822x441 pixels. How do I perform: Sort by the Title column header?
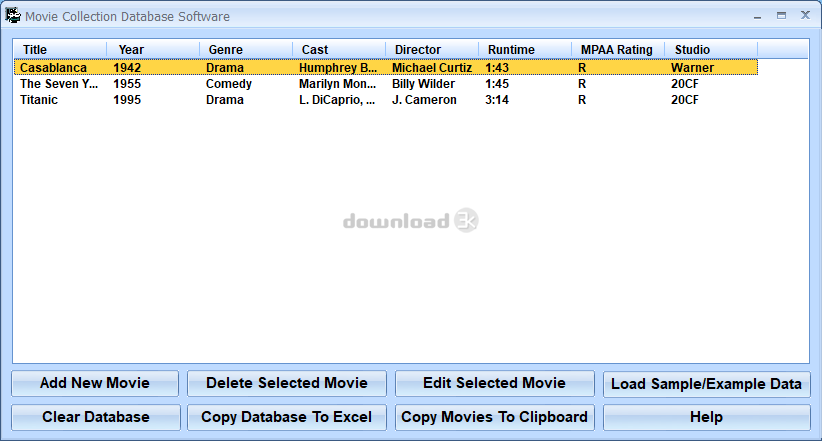tap(60, 50)
